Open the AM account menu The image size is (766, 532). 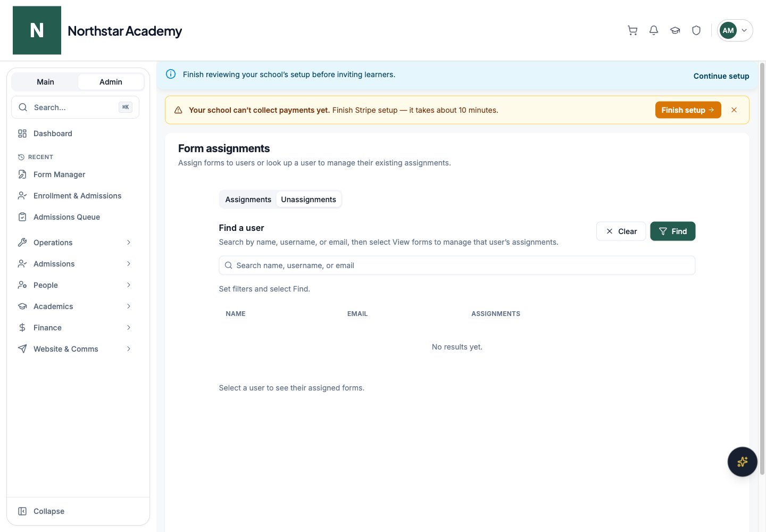[x=735, y=30]
